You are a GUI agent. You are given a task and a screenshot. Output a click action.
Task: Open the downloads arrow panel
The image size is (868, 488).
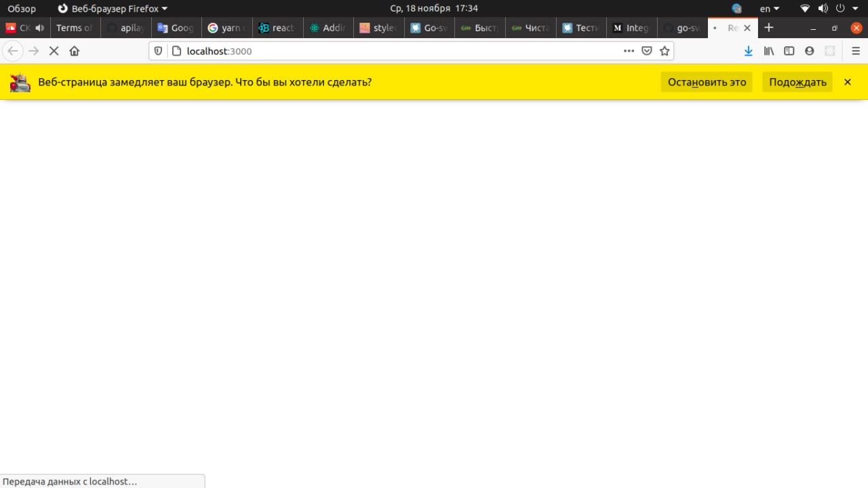point(749,51)
